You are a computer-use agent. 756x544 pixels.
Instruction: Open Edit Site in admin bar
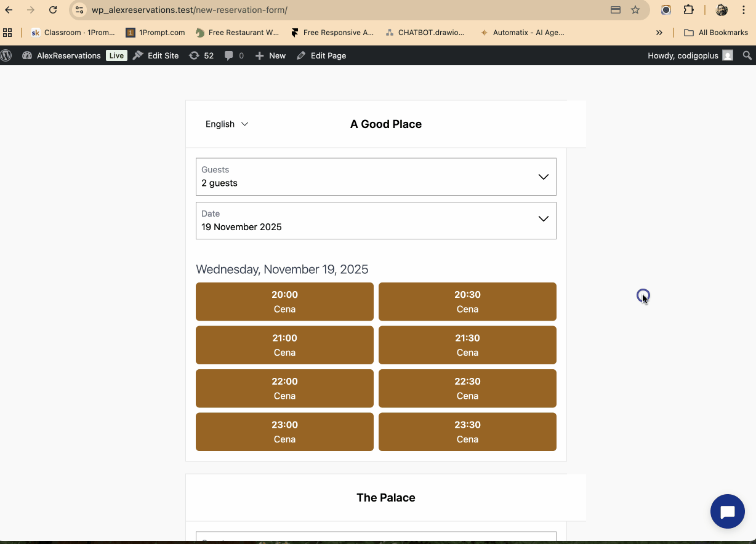tap(156, 55)
